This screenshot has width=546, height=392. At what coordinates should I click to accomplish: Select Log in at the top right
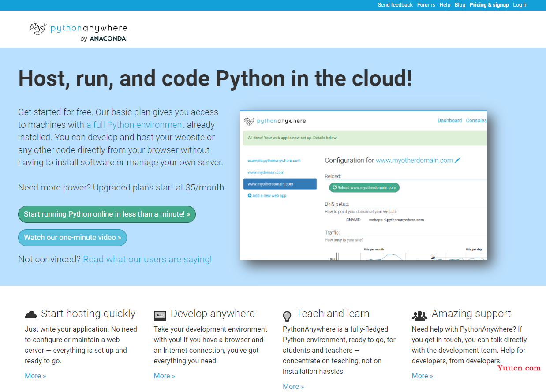point(520,5)
